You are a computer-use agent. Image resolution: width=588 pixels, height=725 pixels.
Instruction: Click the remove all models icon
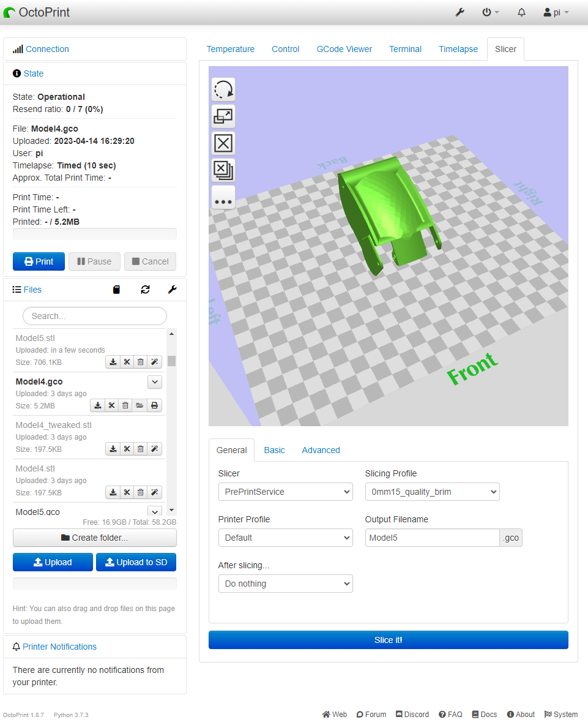223,170
